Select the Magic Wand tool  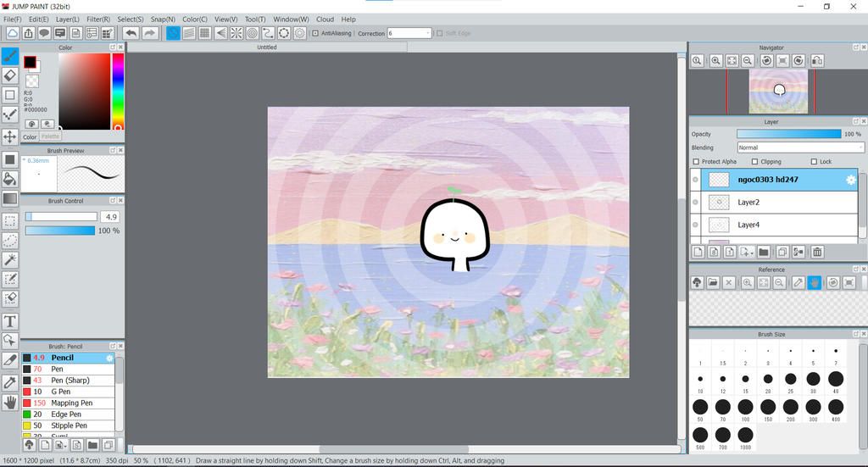tap(10, 259)
